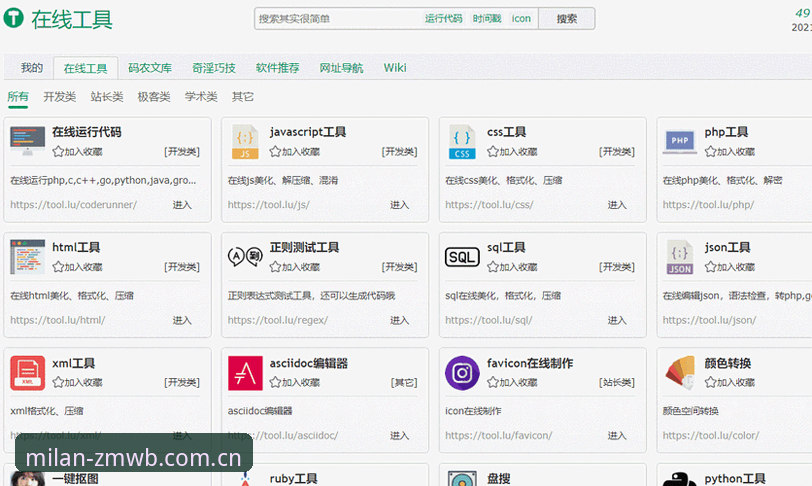Filter by 所有 category

point(18,96)
